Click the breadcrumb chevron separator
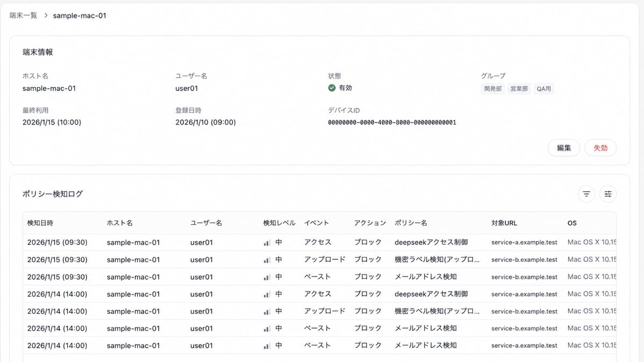 (46, 16)
